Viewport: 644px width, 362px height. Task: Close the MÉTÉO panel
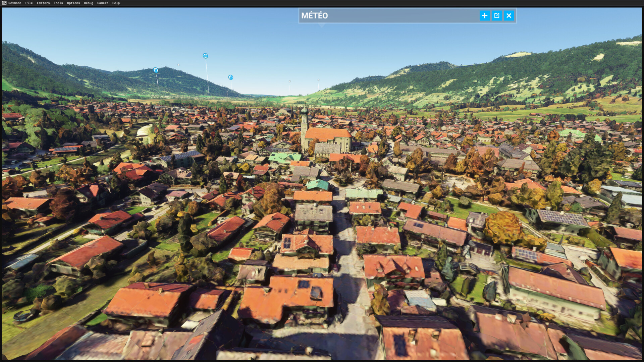tap(509, 16)
